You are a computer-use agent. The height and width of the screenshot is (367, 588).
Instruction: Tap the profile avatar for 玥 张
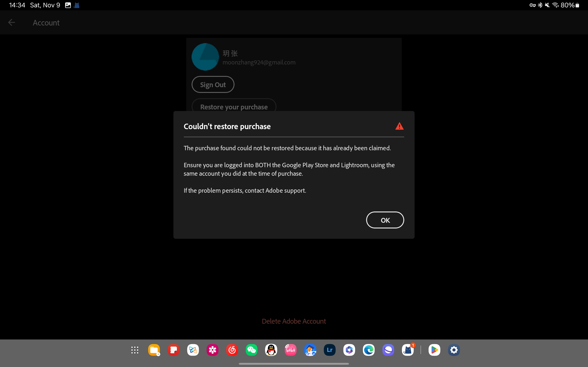tap(205, 57)
